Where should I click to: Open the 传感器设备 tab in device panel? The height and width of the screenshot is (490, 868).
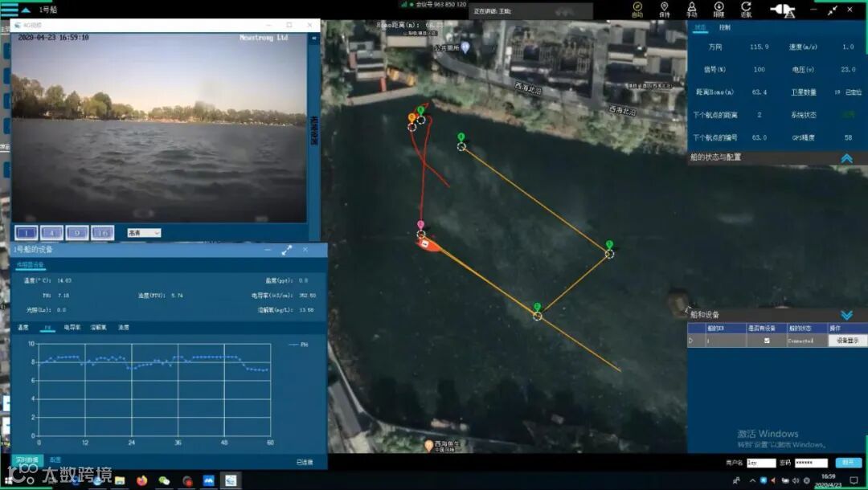(x=31, y=265)
